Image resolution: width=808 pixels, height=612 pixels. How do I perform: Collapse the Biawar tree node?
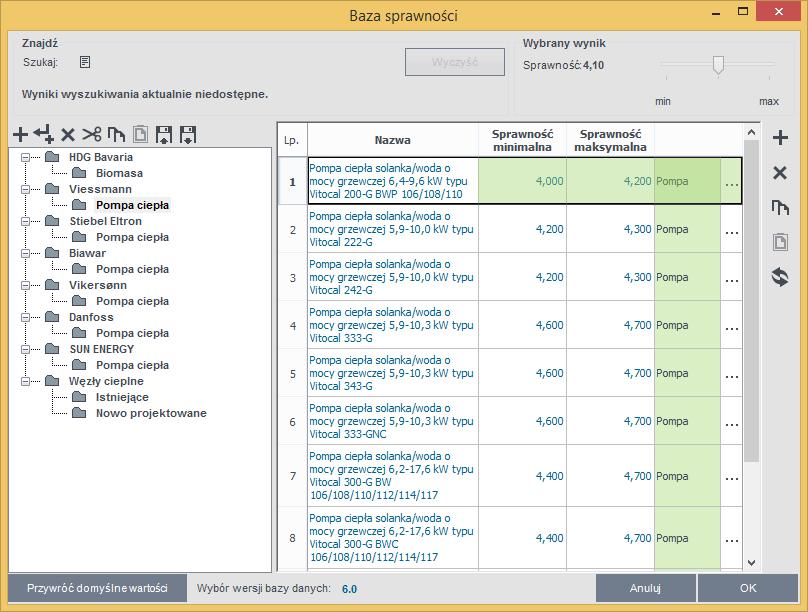[x=25, y=253]
